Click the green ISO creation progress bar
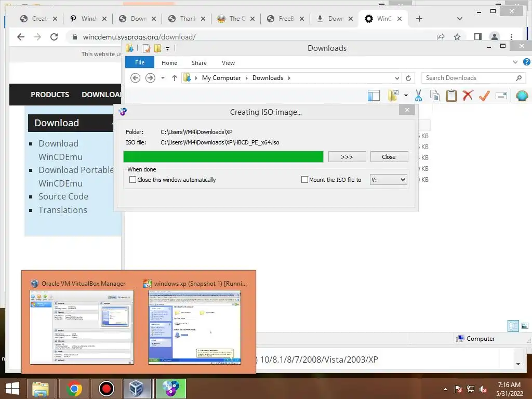The width and height of the screenshot is (532, 399). (x=223, y=157)
